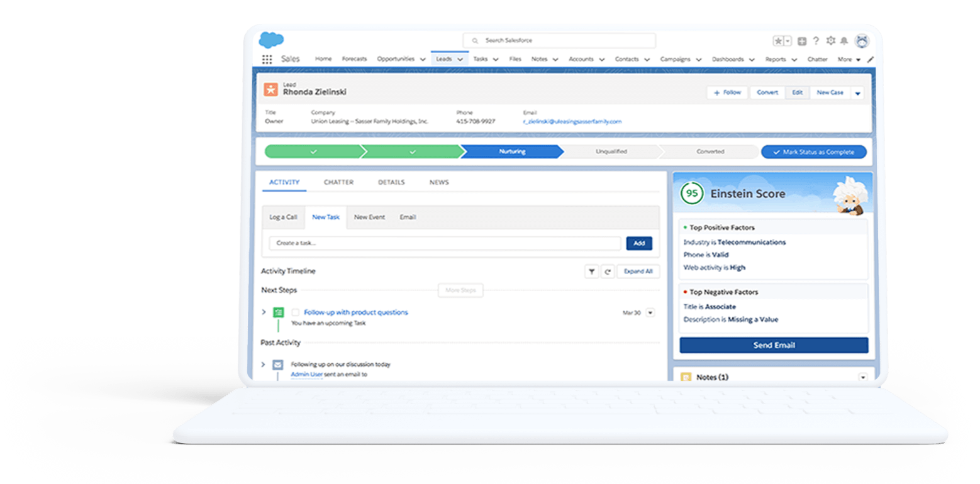Click the orange Lead record icon
Viewport: 980px width, 484px height.
coord(270,89)
